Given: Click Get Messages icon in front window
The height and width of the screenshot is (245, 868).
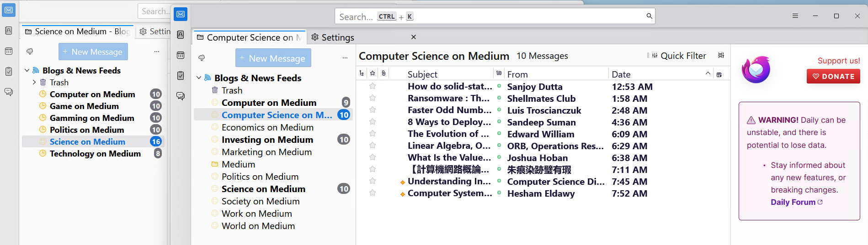Looking at the screenshot, I should click(x=202, y=58).
